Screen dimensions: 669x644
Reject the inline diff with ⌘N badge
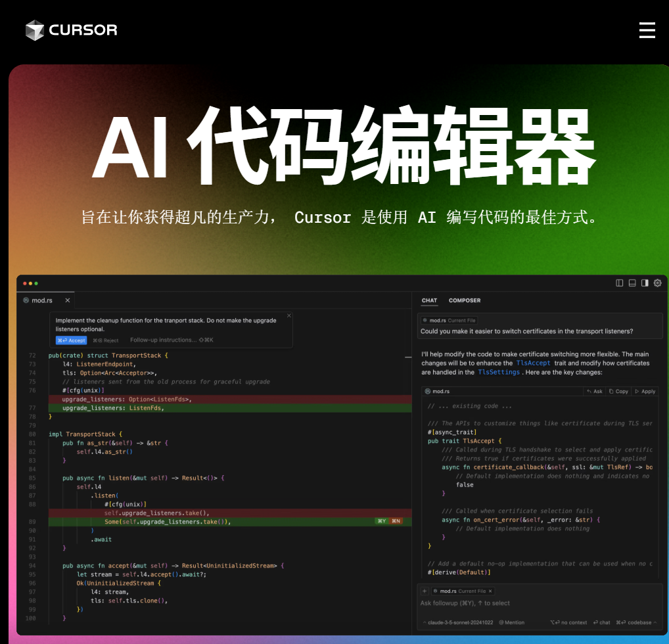396,521
